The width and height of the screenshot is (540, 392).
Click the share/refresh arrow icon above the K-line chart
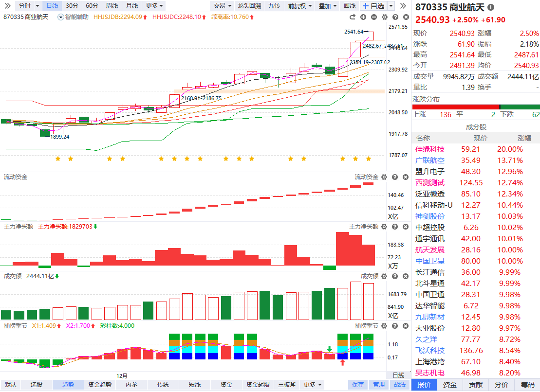point(354,17)
